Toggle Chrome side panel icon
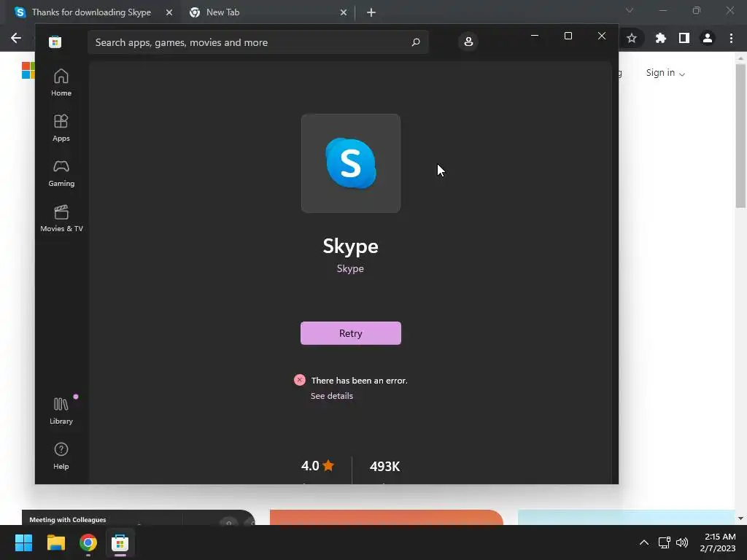 (684, 38)
